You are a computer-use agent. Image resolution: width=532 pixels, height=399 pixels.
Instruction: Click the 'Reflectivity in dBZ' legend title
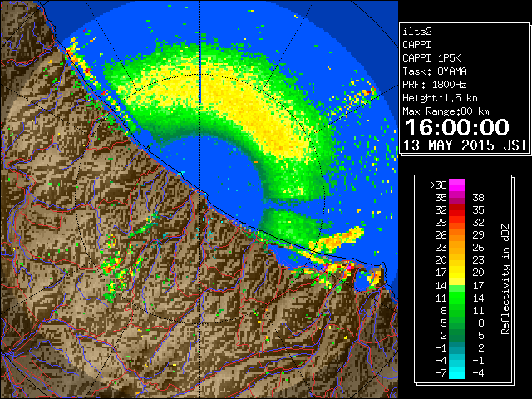pyautogui.click(x=505, y=279)
